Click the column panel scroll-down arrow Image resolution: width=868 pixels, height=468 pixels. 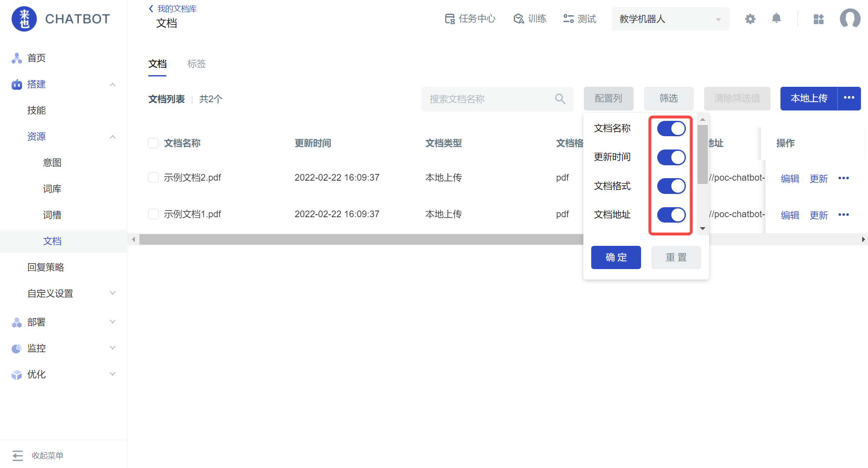(x=702, y=229)
